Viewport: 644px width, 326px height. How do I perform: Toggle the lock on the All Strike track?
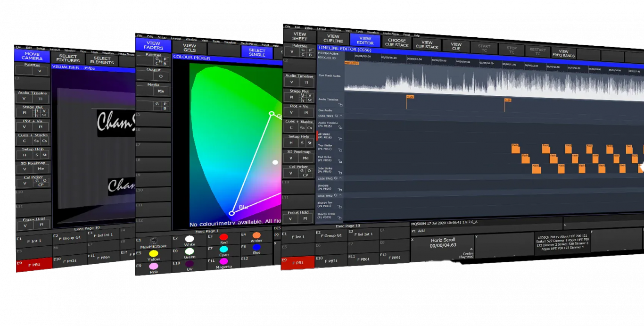click(340, 139)
